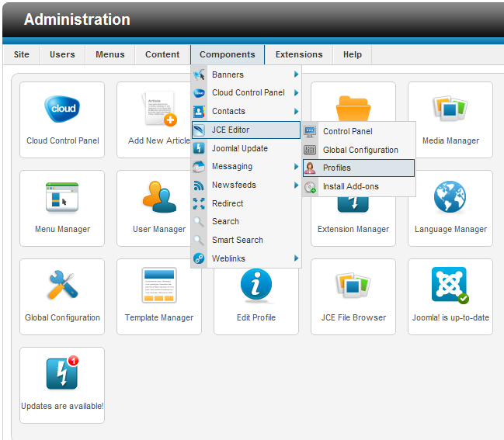Image resolution: width=504 pixels, height=440 pixels.
Task: Select Joomla! Update menu entry
Action: [x=246, y=148]
